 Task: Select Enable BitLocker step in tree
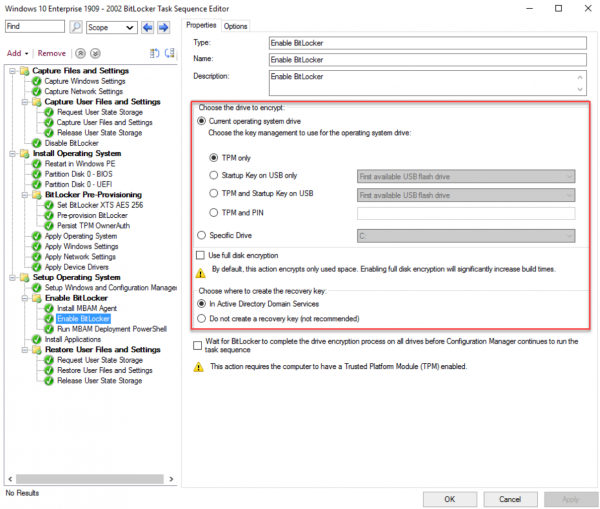point(83,319)
